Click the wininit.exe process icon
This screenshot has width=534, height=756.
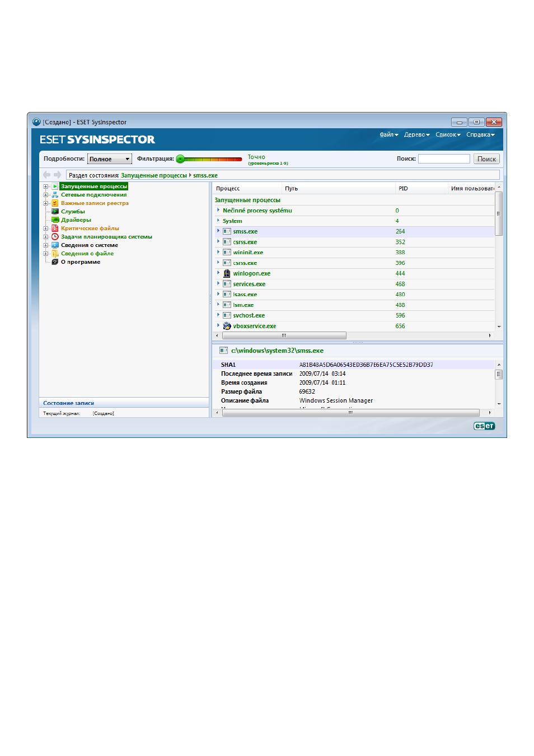click(227, 253)
